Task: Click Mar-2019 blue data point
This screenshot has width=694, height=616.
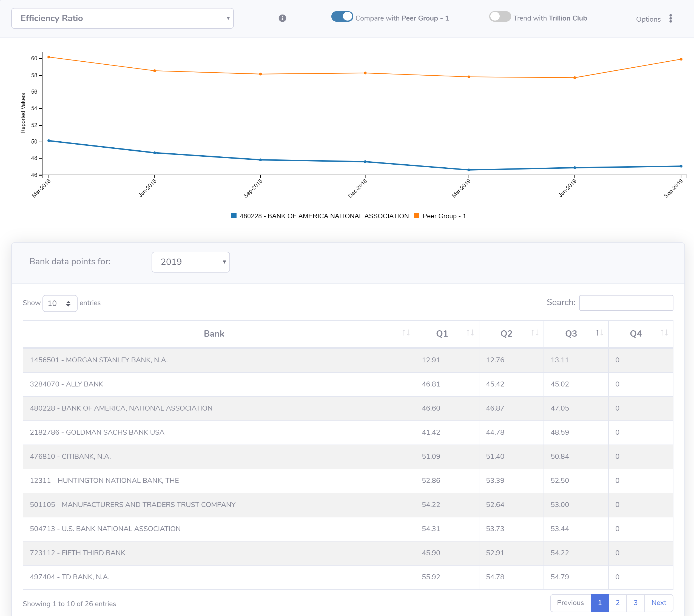Action: (x=469, y=170)
